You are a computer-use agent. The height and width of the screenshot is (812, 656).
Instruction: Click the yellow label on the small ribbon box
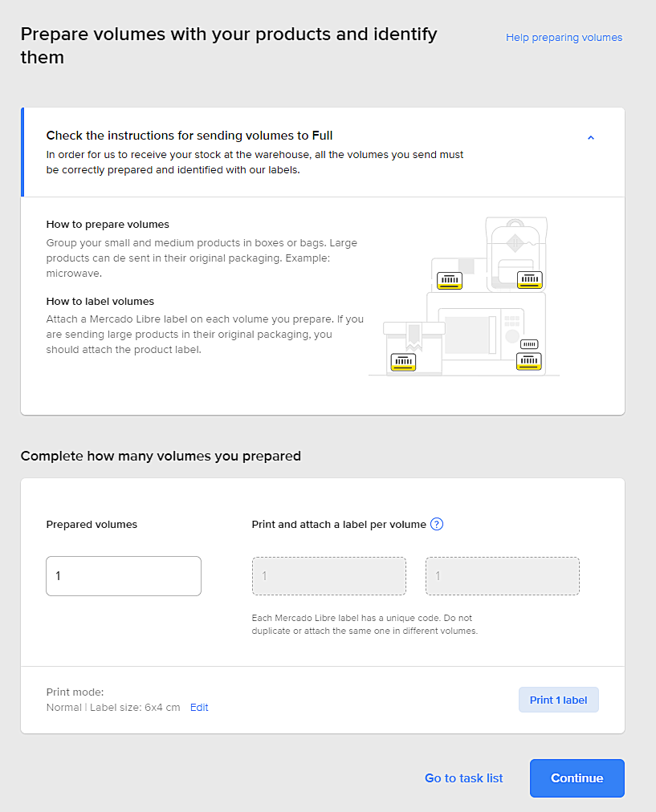[x=403, y=362]
